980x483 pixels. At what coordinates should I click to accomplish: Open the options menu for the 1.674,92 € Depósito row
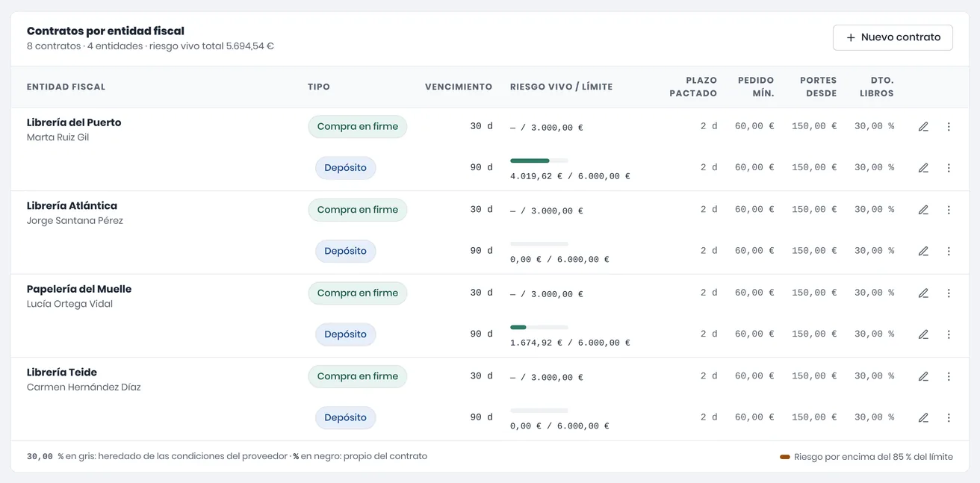point(949,334)
